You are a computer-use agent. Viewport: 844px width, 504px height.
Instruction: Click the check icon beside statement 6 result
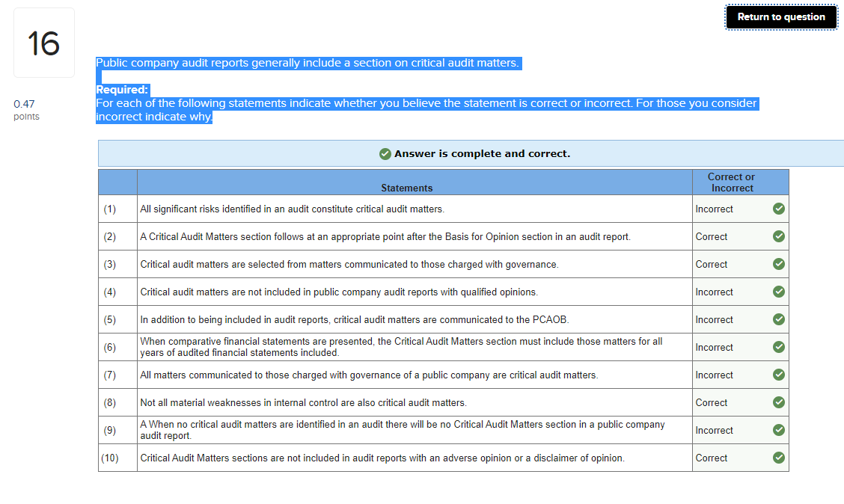coord(779,347)
